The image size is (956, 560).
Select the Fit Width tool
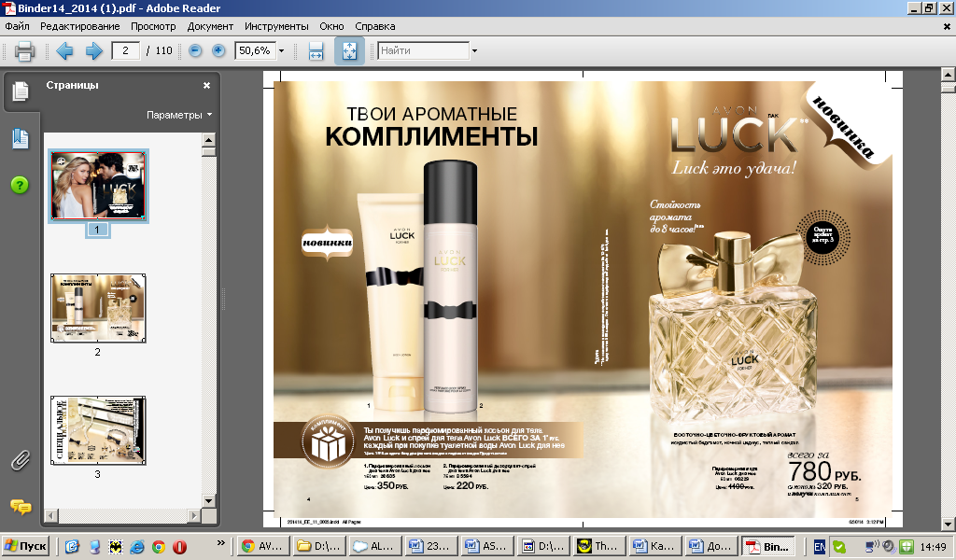pos(316,50)
